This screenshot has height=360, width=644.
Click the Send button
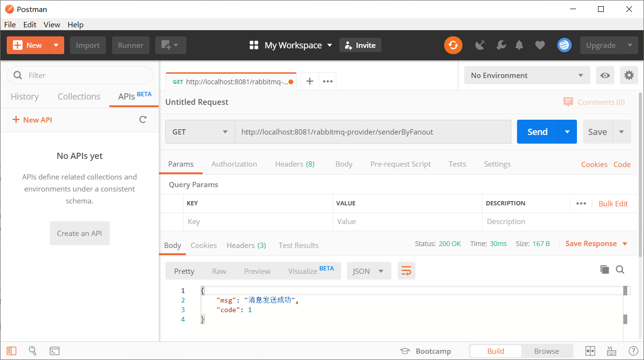tap(538, 132)
